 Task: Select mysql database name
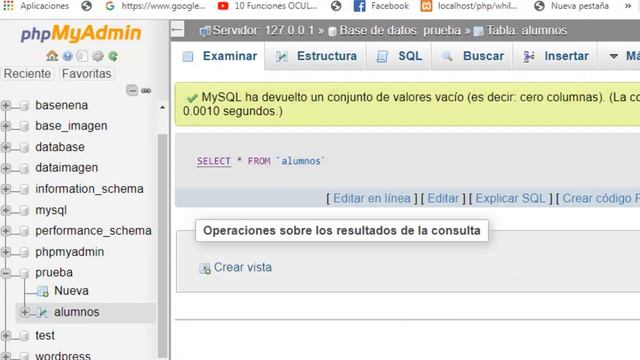pos(51,210)
